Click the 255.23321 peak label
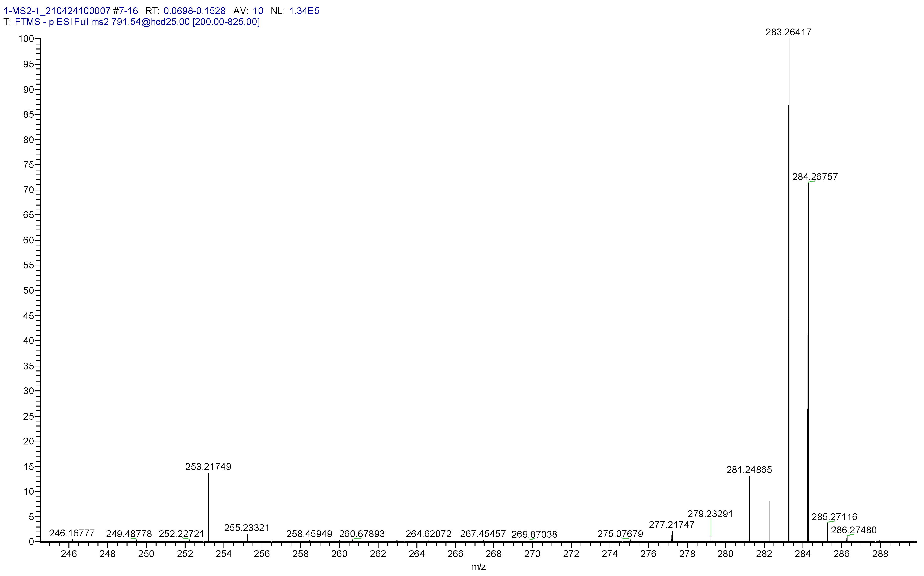This screenshot has height=576, width=924. (x=247, y=528)
